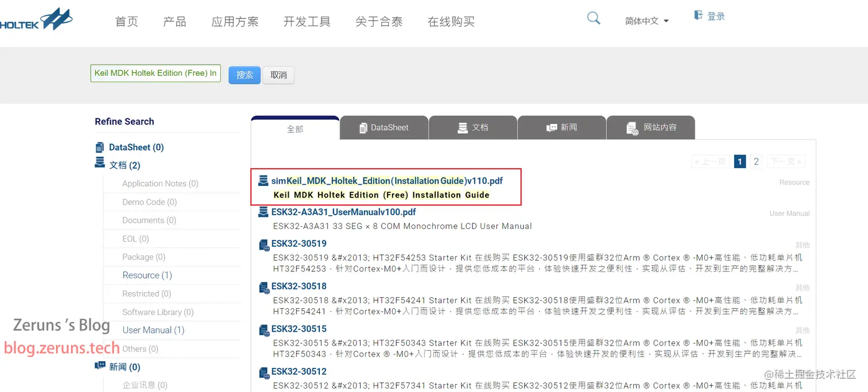Click 'ESK32-A3A31 33 SEG × 8 COM' description
Viewport: 868px width, 392px height.
[x=402, y=226]
